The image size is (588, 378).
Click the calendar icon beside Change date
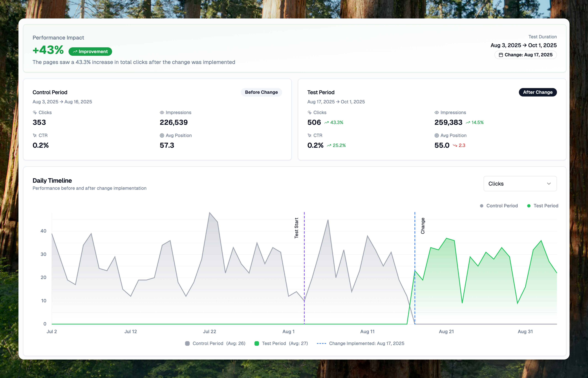(x=501, y=55)
